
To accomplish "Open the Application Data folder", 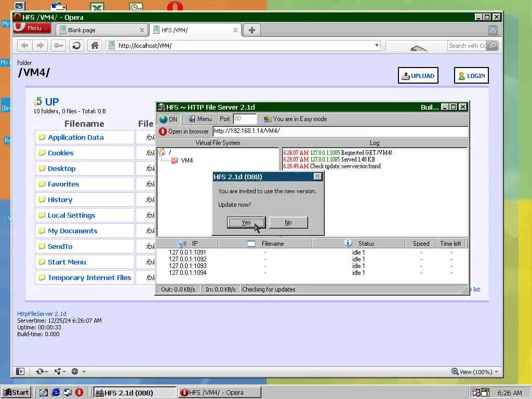I will (76, 137).
